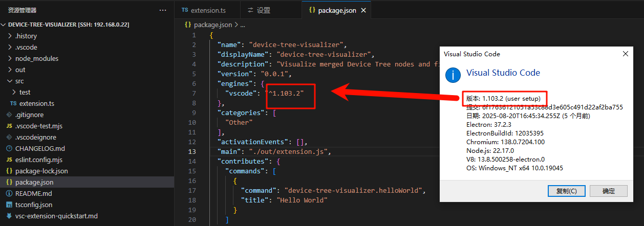The height and width of the screenshot is (226, 644).
Task: Click the TS icon on extension.ts tab
Action: pyautogui.click(x=184, y=10)
